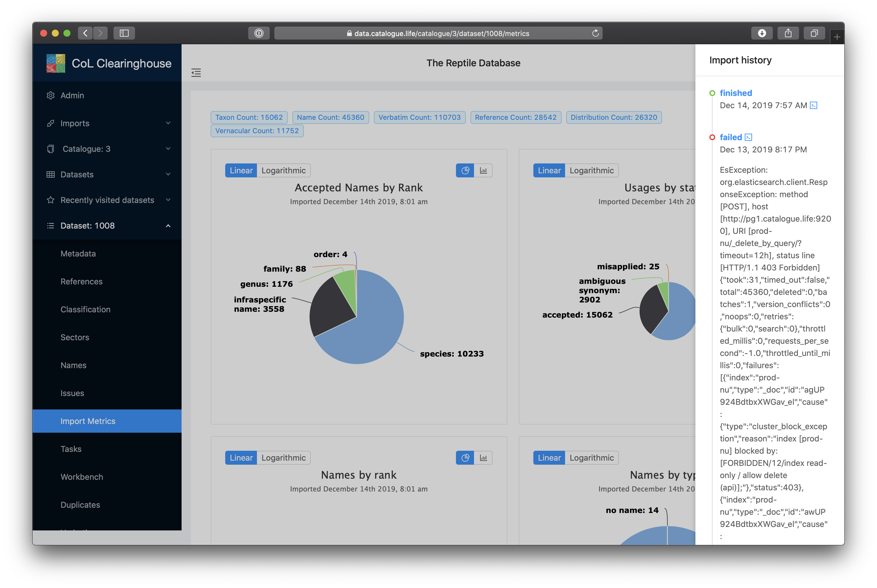Click the page reload icon in address bar

coord(595,33)
